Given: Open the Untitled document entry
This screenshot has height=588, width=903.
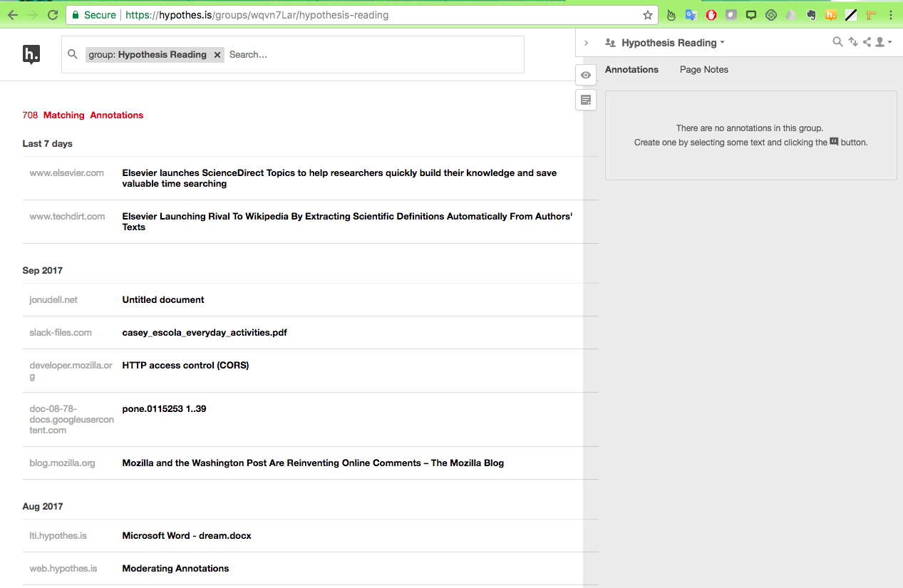Looking at the screenshot, I should [x=163, y=300].
